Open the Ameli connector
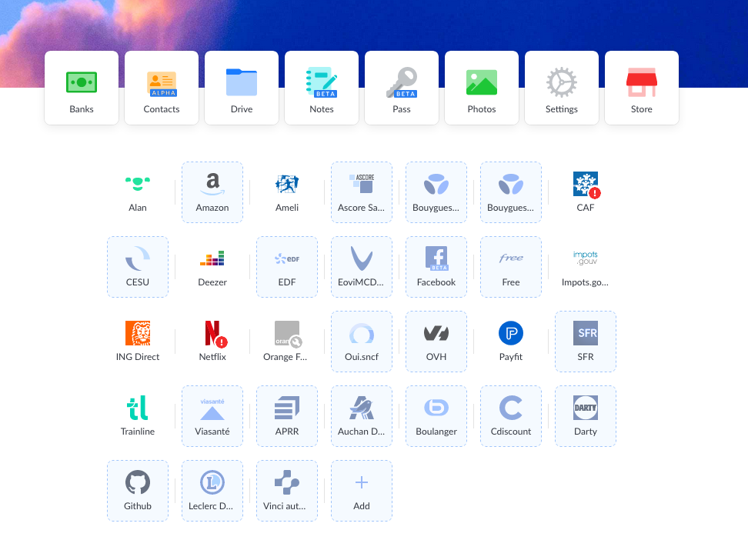This screenshot has height=560, width=748. [287, 192]
